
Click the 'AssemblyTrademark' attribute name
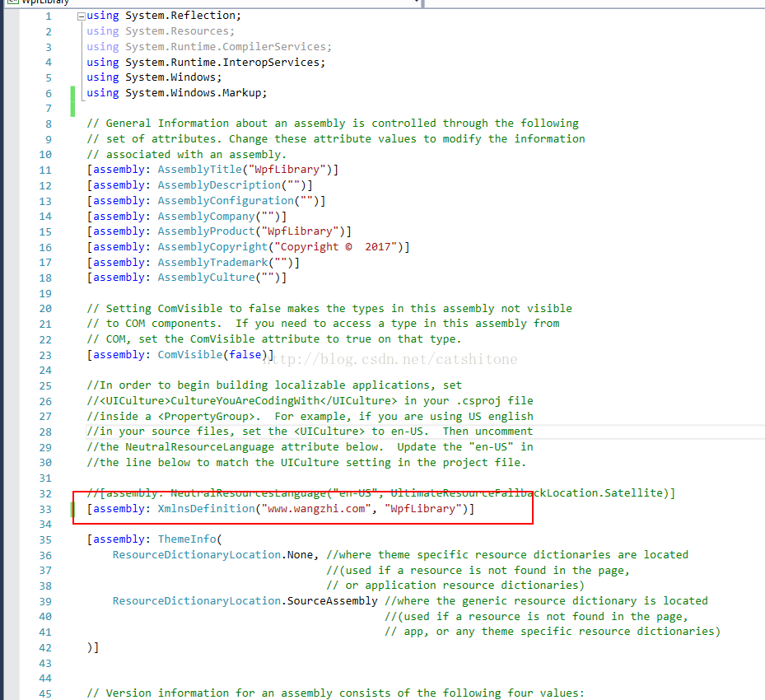(212, 263)
